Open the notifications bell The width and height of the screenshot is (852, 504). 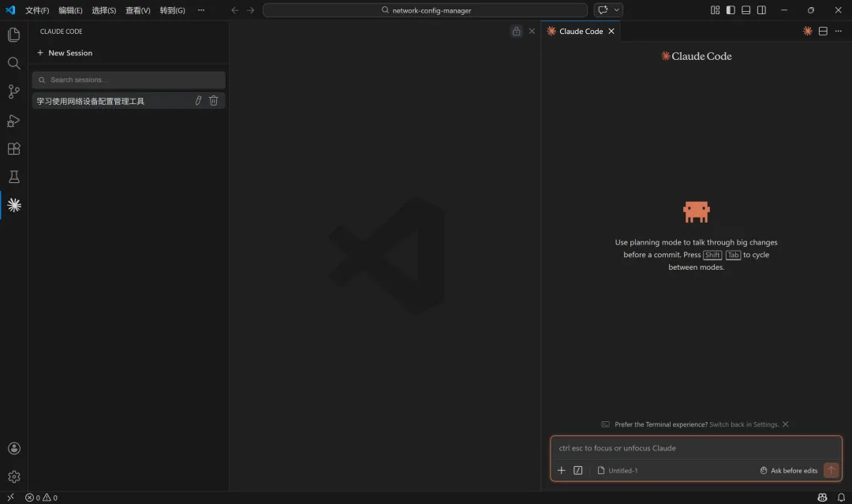(841, 498)
